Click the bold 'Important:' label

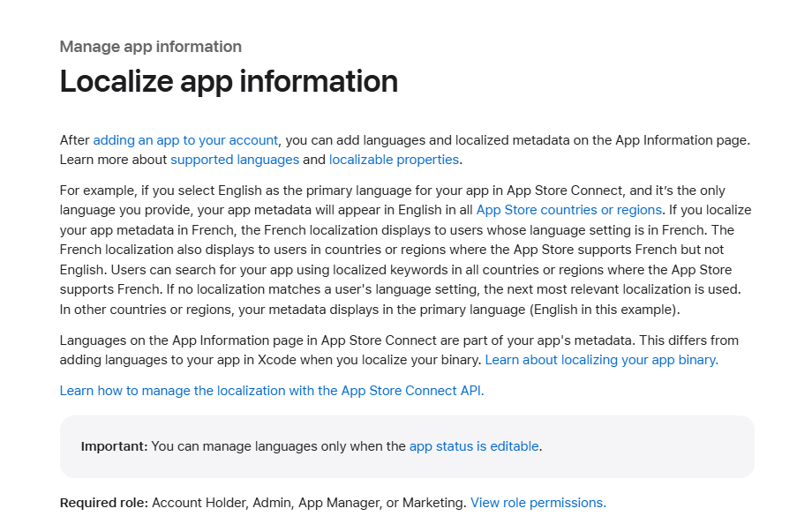(x=115, y=446)
